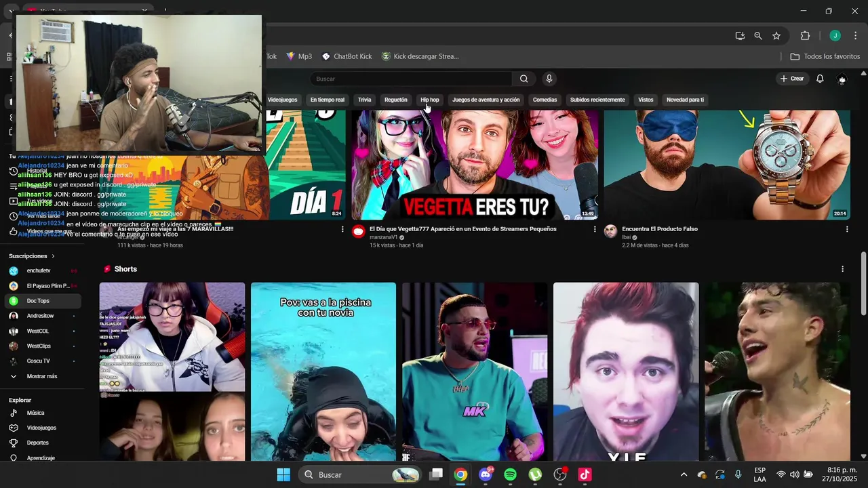Viewport: 868px width, 488px height.
Task: Select the Subidos recientemente chip
Action: click(x=597, y=100)
